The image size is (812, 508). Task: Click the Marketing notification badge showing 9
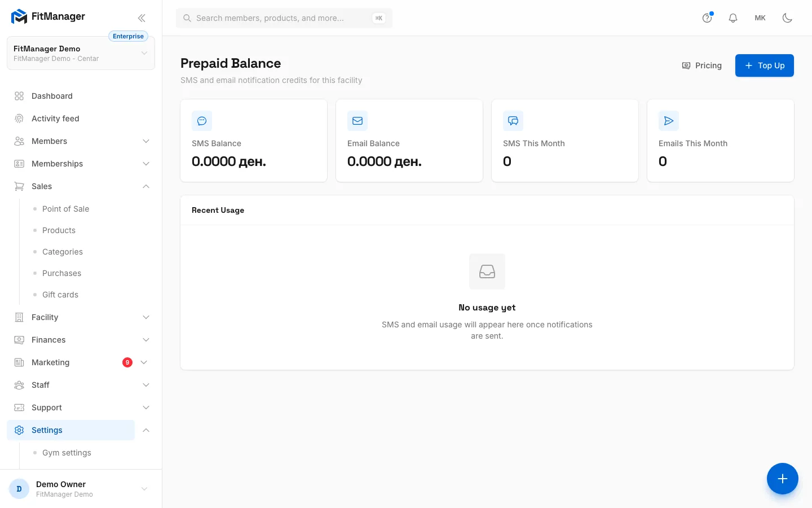tap(127, 362)
